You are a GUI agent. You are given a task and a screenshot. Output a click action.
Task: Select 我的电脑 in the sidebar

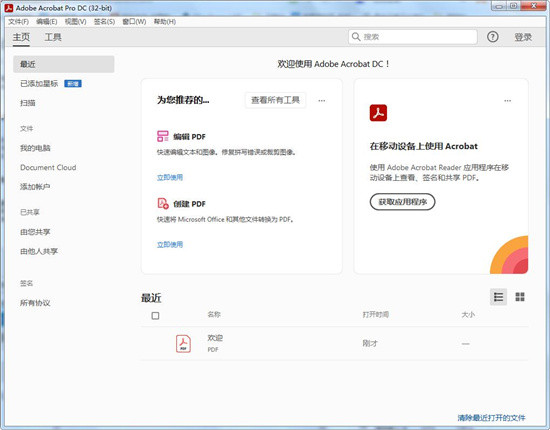pyautogui.click(x=35, y=148)
